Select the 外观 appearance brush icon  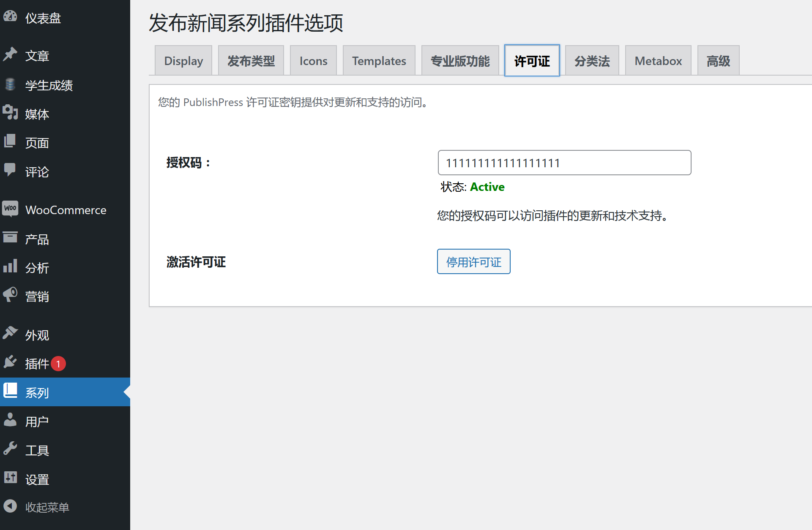11,334
